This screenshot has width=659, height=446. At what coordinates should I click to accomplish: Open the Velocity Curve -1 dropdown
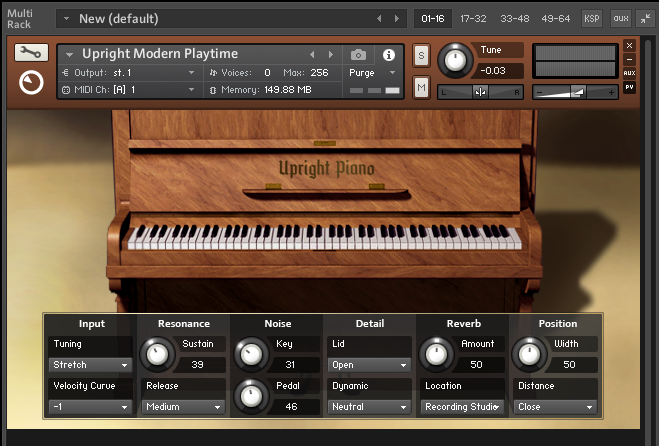pos(90,407)
